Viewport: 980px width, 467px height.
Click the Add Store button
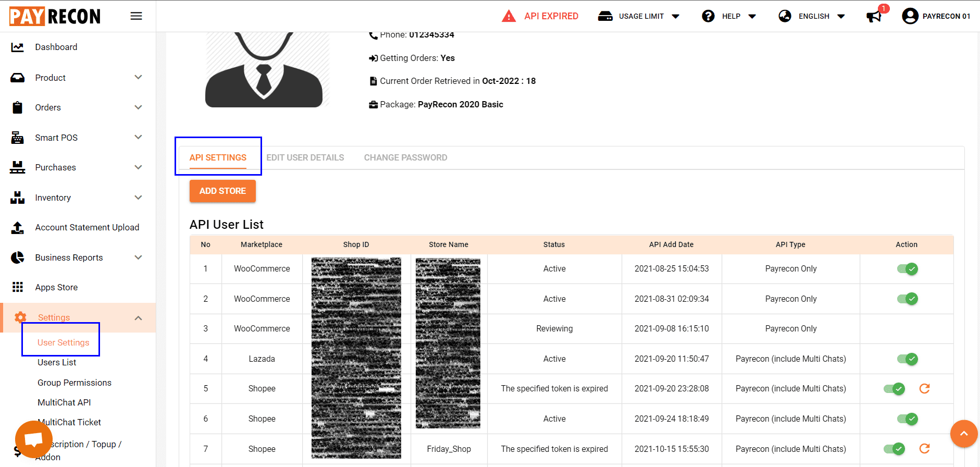(x=222, y=191)
